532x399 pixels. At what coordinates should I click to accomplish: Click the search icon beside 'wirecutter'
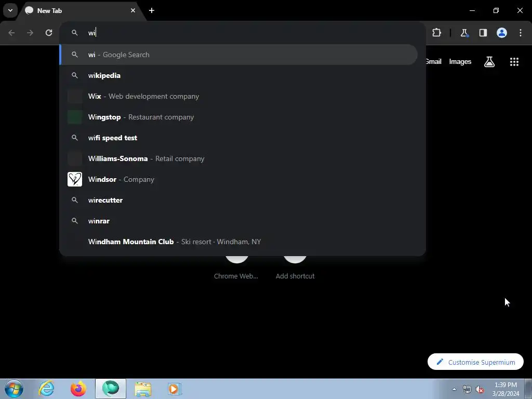pyautogui.click(x=75, y=200)
